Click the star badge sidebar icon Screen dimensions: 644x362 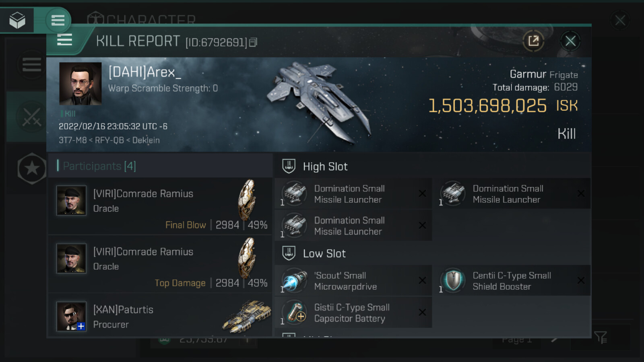pos(32,169)
